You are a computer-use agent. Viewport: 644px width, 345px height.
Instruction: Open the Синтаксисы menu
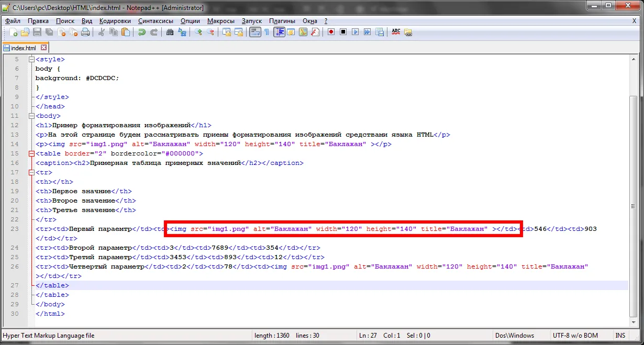pyautogui.click(x=156, y=21)
